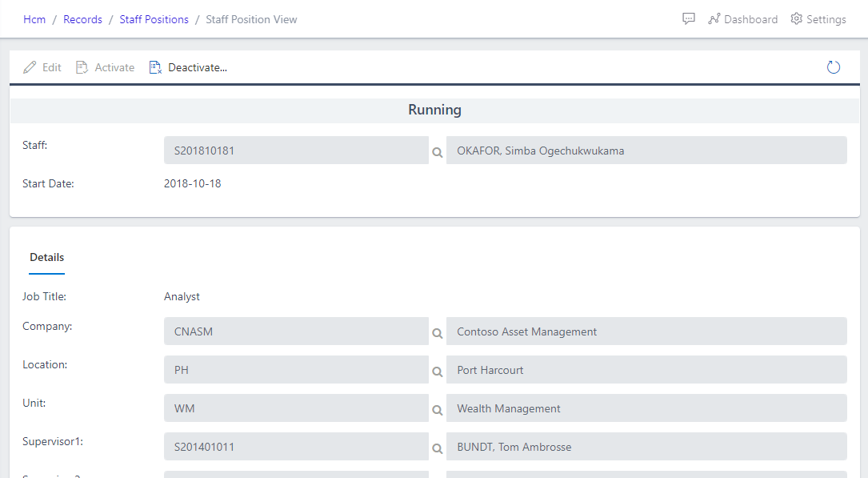Refresh the Staff Position View
868x478 pixels.
tap(833, 67)
